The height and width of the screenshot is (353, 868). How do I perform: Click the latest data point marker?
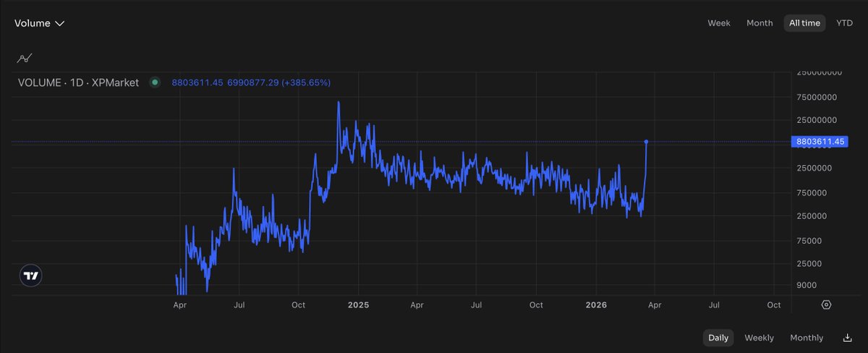(x=646, y=142)
